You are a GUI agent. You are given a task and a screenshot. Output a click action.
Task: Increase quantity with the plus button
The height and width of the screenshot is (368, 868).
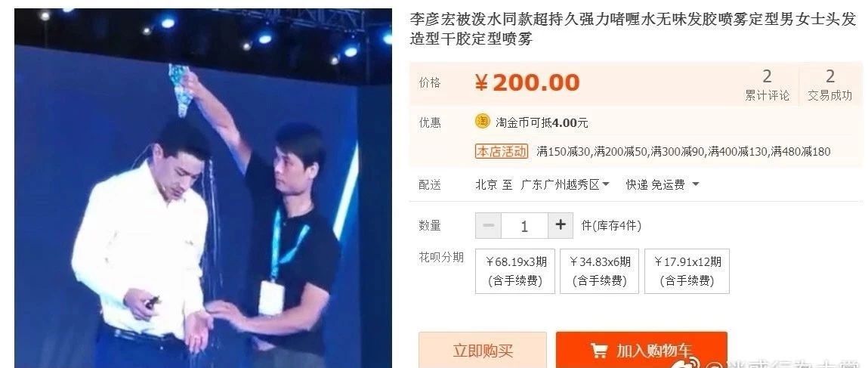click(x=561, y=225)
